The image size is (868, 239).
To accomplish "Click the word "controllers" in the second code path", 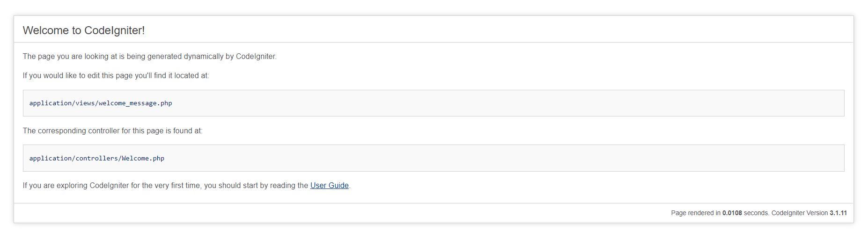I will [96, 159].
